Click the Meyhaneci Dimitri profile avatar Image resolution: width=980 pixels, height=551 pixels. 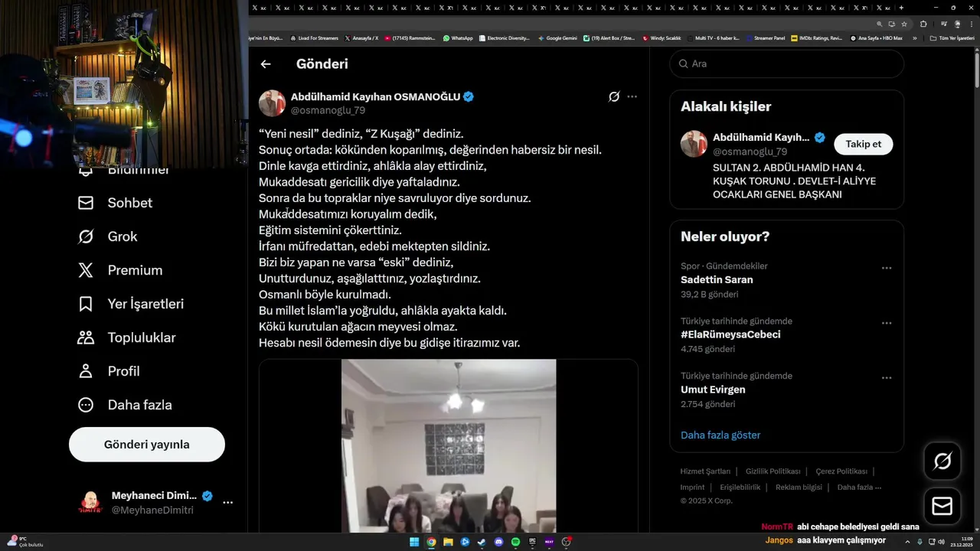pos(90,503)
